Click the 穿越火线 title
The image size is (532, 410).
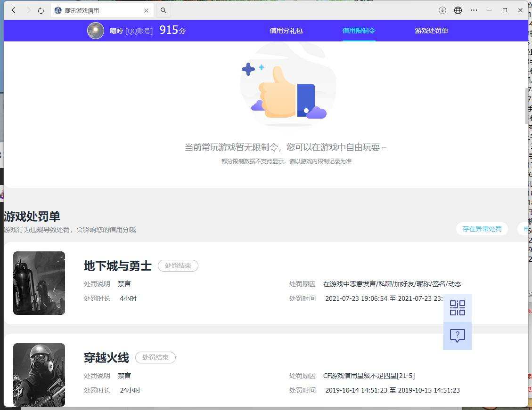point(106,357)
